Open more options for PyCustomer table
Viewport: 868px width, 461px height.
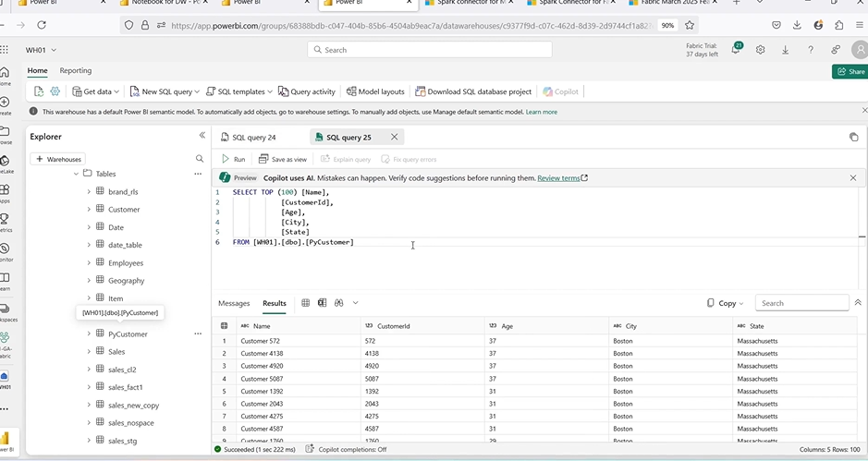pyautogui.click(x=198, y=334)
